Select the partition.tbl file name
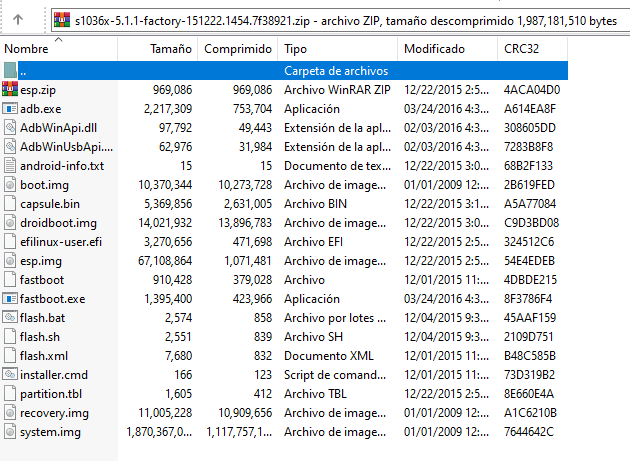 point(49,394)
